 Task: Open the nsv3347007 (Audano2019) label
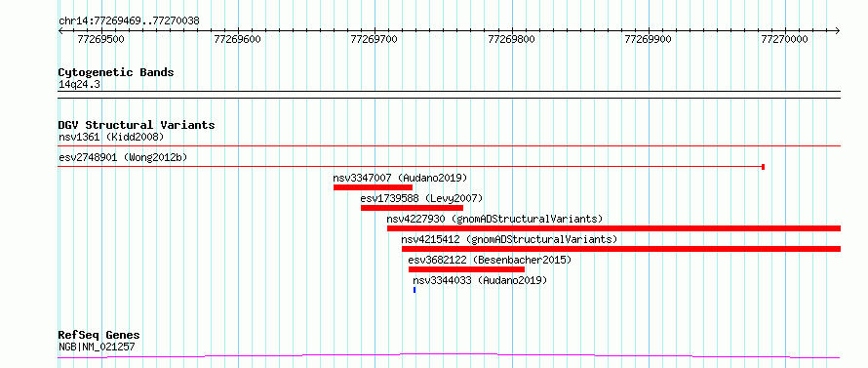point(400,178)
